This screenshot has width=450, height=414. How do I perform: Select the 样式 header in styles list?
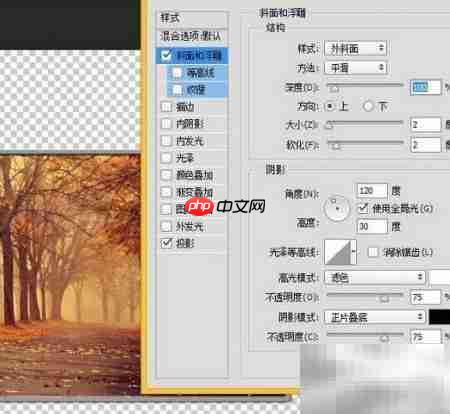click(x=193, y=18)
